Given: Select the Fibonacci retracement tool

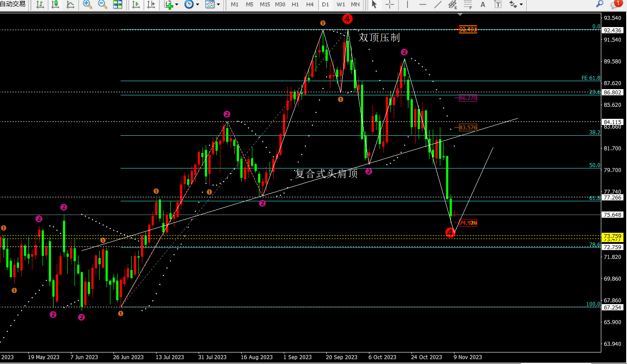Looking at the screenshot, I should (467, 4).
